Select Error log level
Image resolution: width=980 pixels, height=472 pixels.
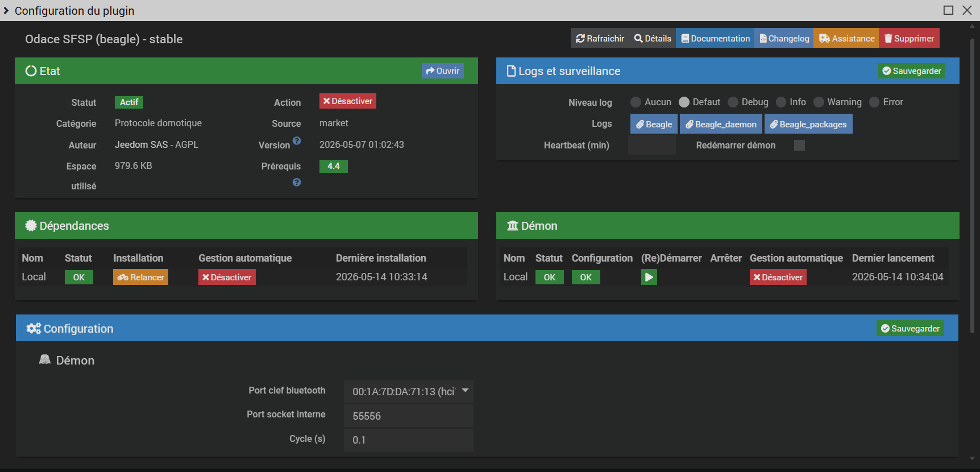coord(874,102)
